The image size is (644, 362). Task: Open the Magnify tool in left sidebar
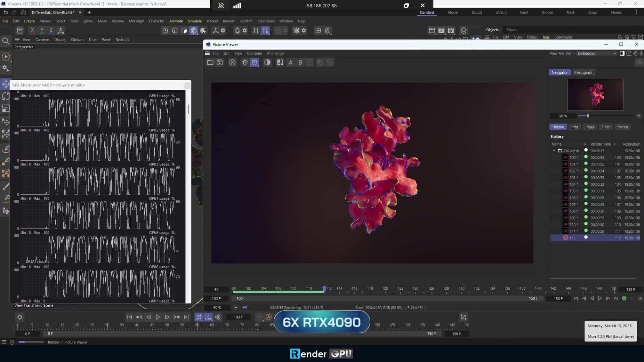point(6,41)
